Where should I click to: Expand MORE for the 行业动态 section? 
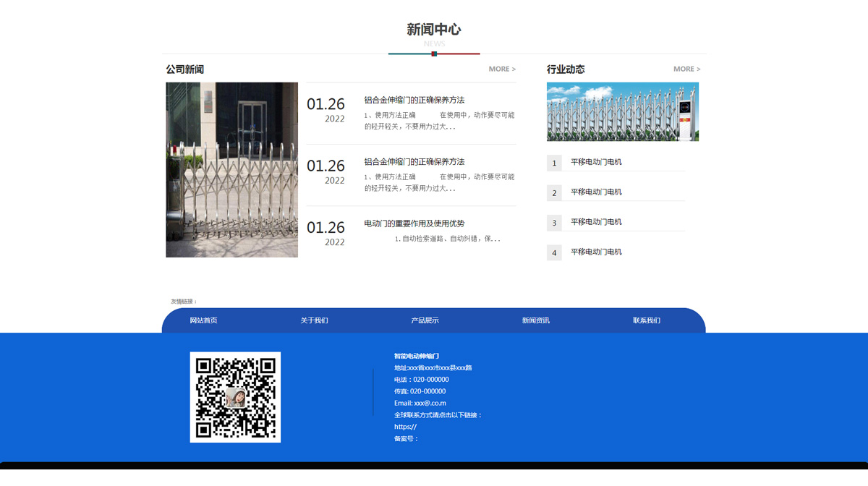tap(686, 69)
